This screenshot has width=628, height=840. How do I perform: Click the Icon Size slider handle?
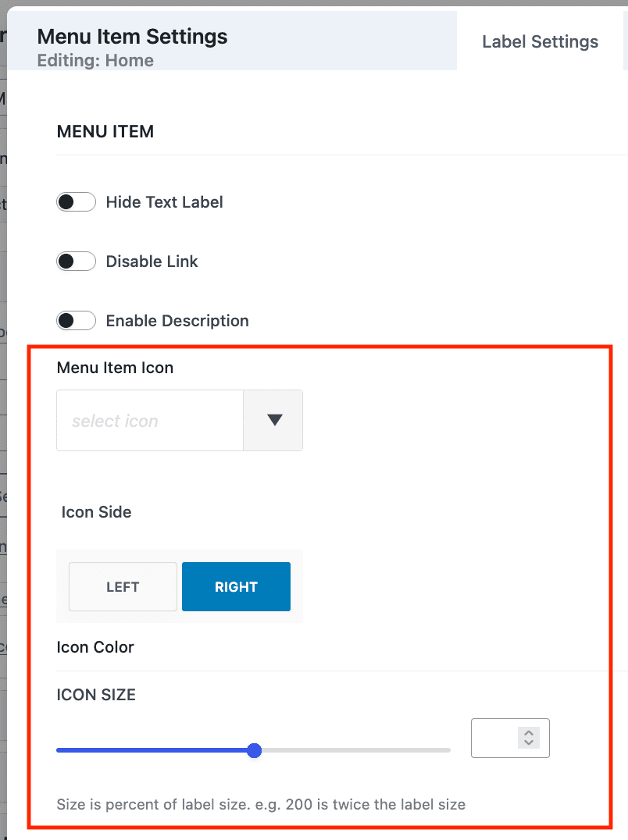pyautogui.click(x=254, y=750)
